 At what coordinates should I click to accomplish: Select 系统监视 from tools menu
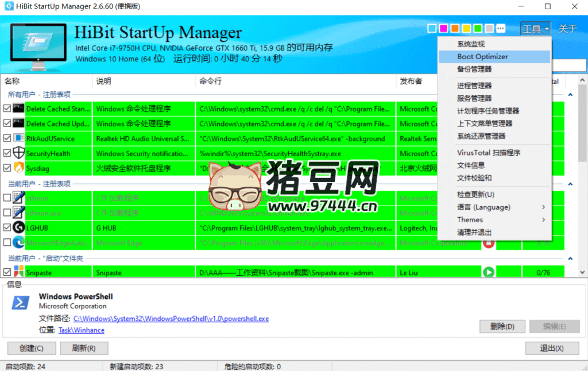(494, 44)
